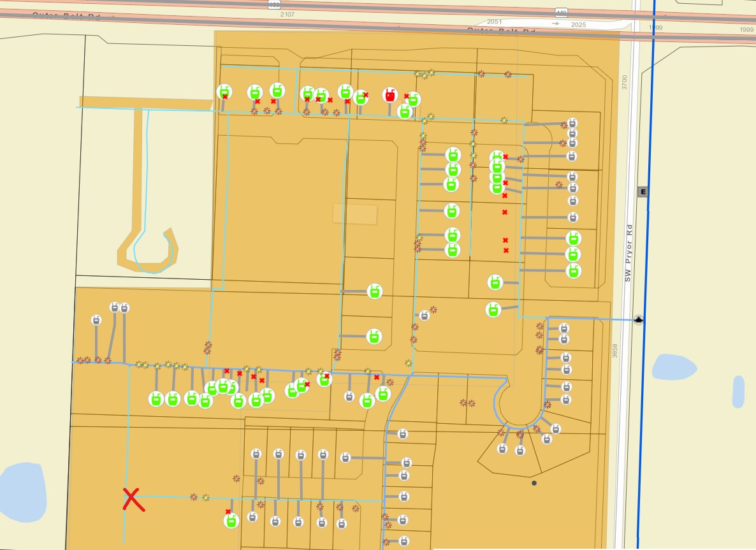Image resolution: width=756 pixels, height=550 pixels.
Task: Select the light rectangular building footprint in center
Action: tap(355, 213)
